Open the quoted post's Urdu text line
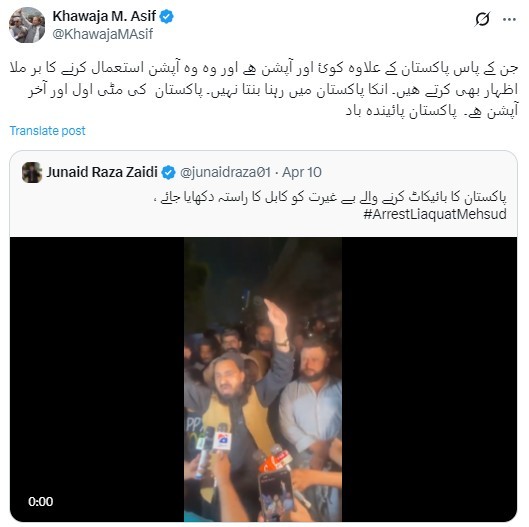529x527 pixels. point(330,197)
